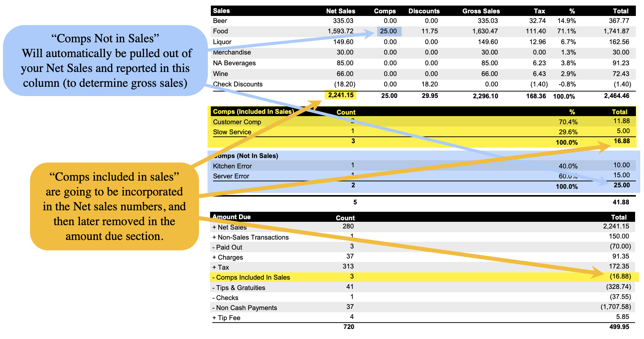Click Amount Due final total 499.95

click(619, 327)
